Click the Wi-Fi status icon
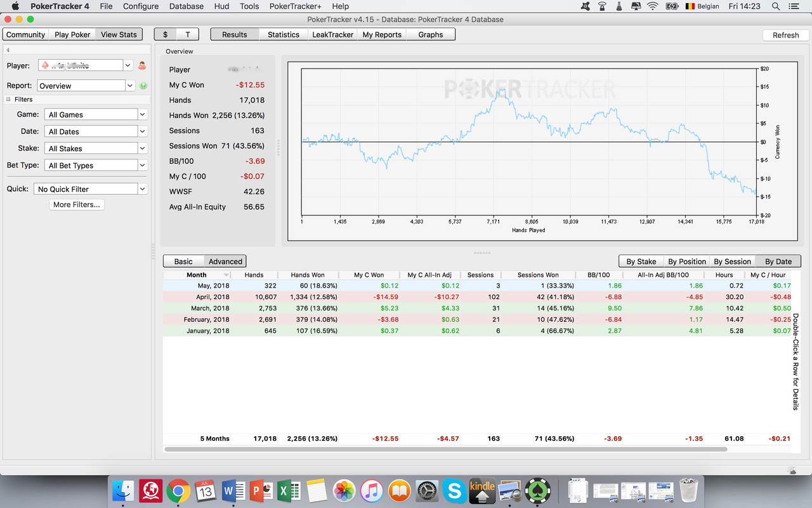812x508 pixels. pyautogui.click(x=652, y=6)
